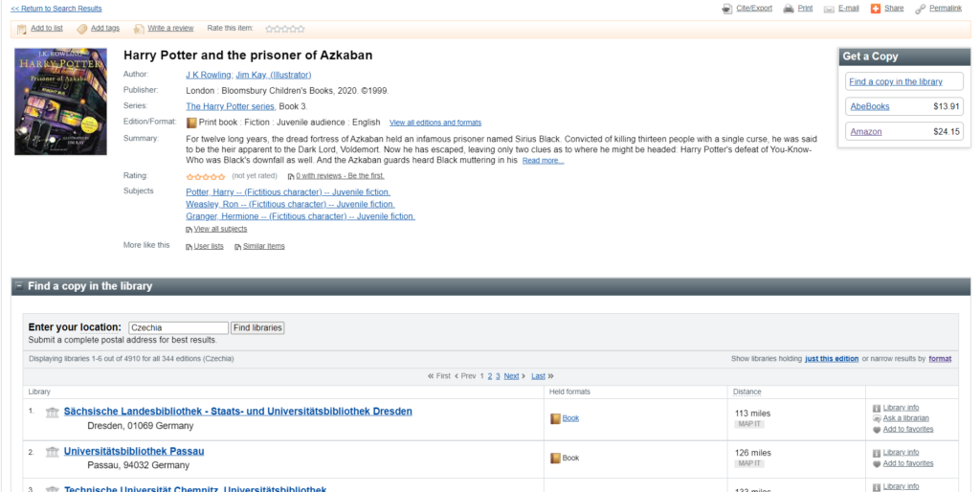Click the heart favorites icon in Dresden row
Image resolution: width=980 pixels, height=492 pixels.
click(x=877, y=430)
